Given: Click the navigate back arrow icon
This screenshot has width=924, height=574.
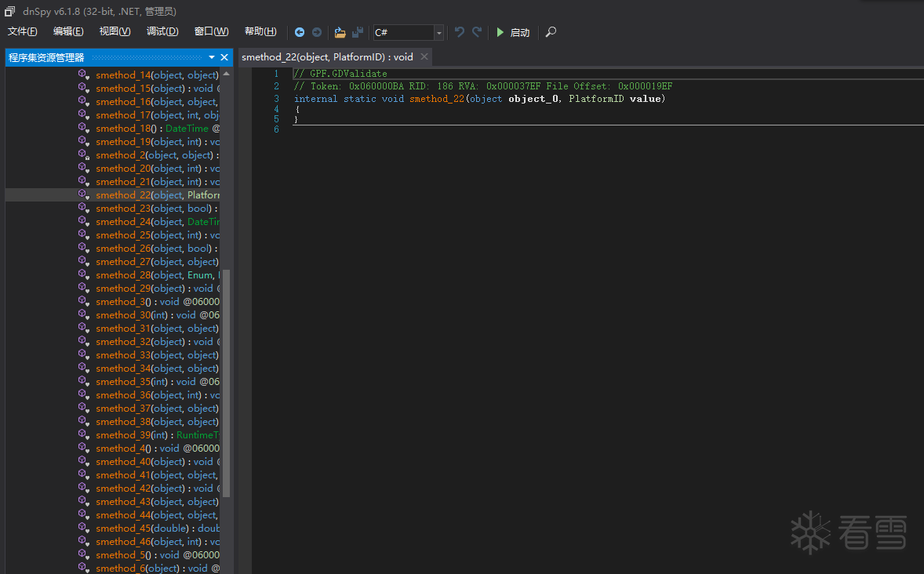Looking at the screenshot, I should click(300, 32).
